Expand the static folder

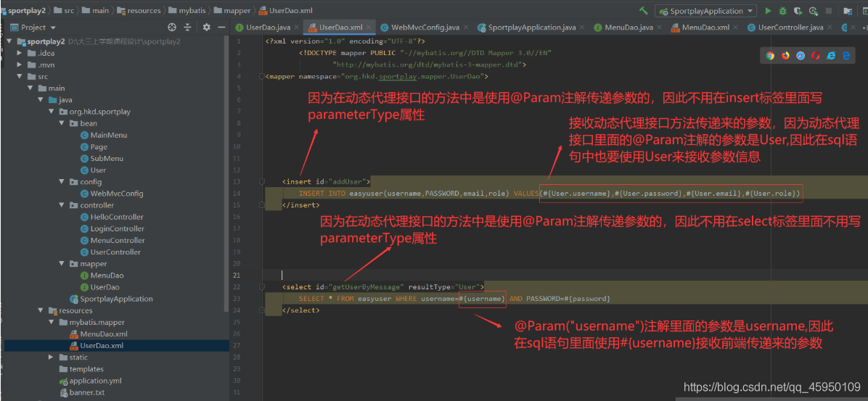coord(51,357)
